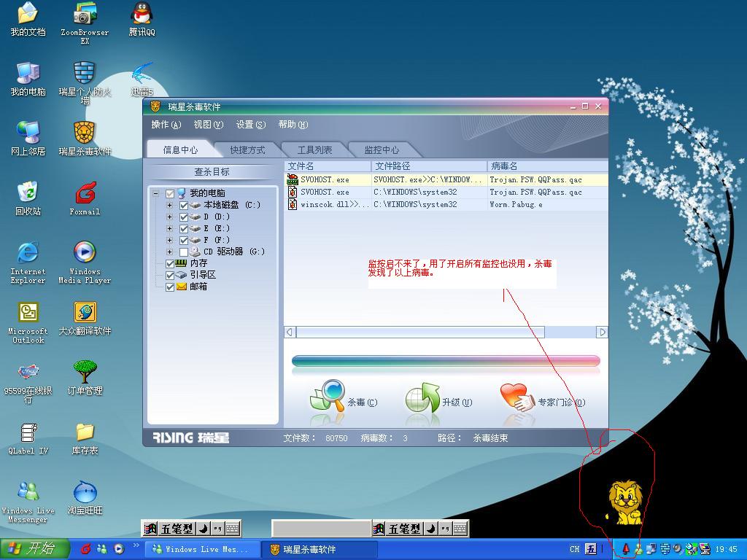Click the CH language indicator in taskbar
Viewport: 747px width, 560px height.
point(575,549)
